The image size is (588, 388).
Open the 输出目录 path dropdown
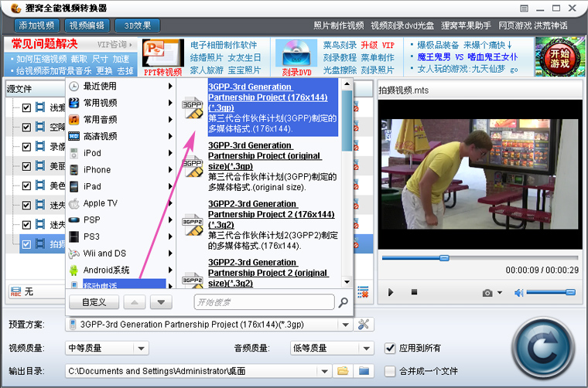(x=325, y=371)
